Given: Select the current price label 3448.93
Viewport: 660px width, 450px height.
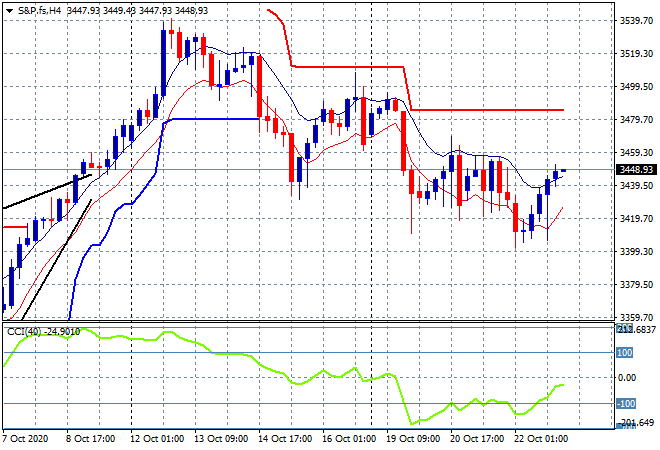Looking at the screenshot, I should 636,170.
